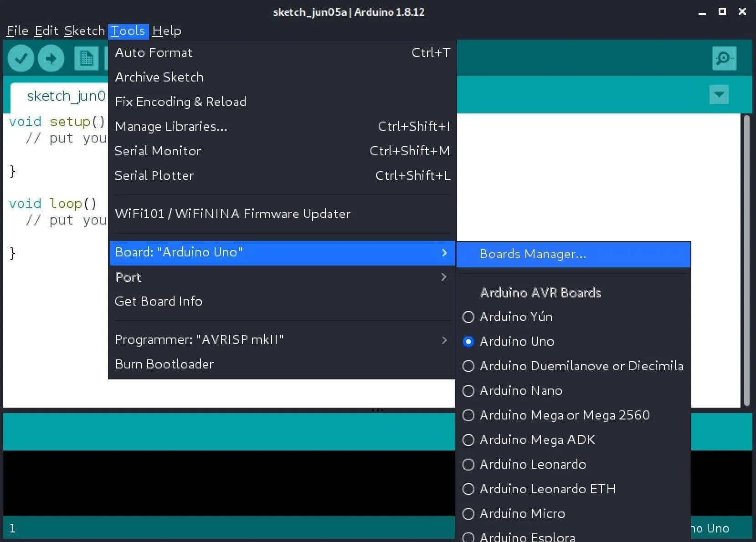Select Arduino Duemilanove or Diecimila
The height and width of the screenshot is (542, 756).
click(x=573, y=366)
